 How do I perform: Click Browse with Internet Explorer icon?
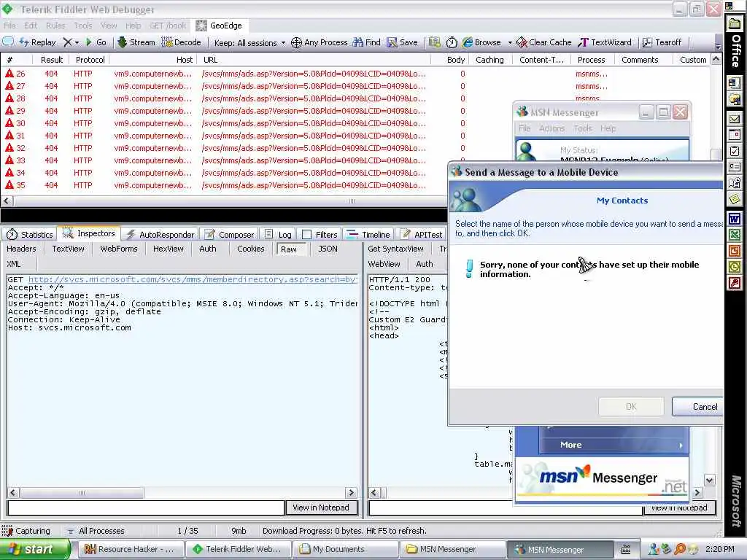tap(481, 42)
